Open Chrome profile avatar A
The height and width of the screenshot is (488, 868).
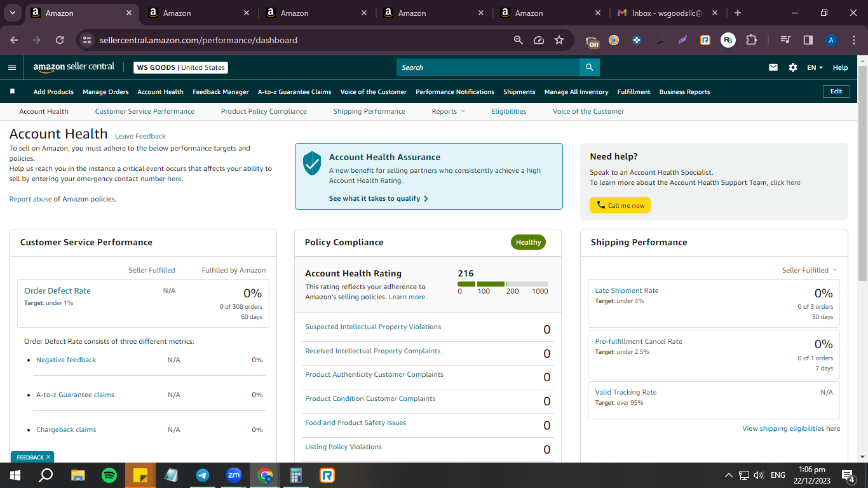point(831,40)
